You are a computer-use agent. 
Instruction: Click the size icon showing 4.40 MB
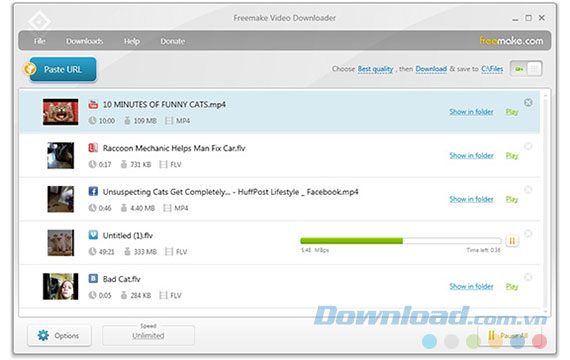click(x=124, y=208)
